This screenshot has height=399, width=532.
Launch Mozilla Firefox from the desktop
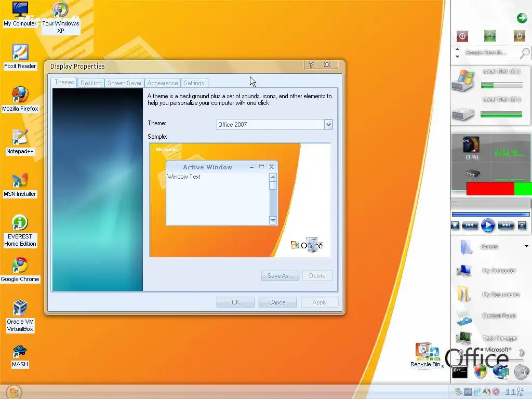pyautogui.click(x=20, y=99)
